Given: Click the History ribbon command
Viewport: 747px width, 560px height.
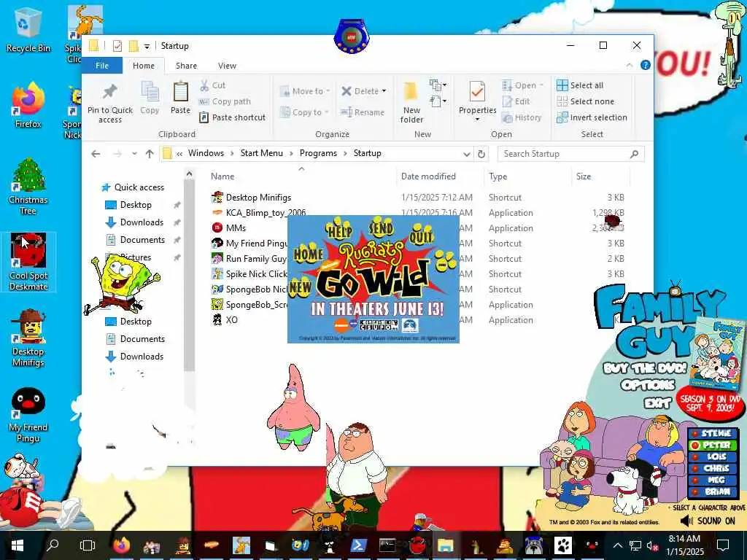Looking at the screenshot, I should coord(522,117).
